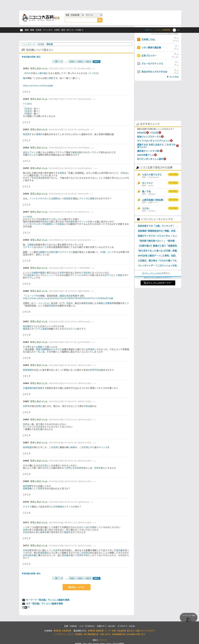Click the 掲示板にレスする button
This screenshot has height=644, width=199.
coord(76,587)
